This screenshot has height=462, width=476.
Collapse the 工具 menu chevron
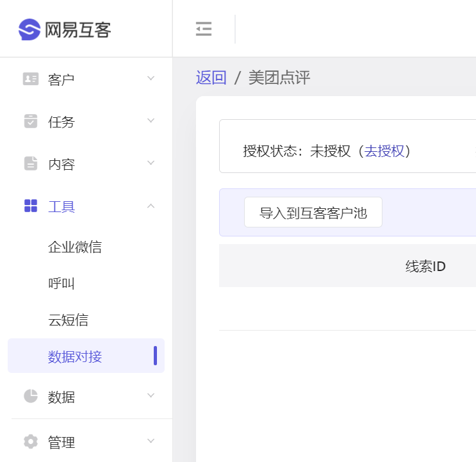(x=151, y=206)
